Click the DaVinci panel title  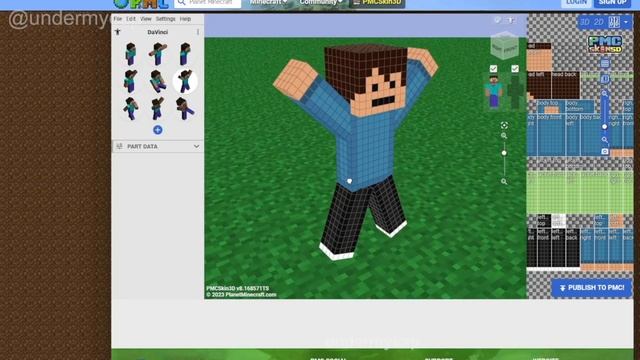click(158, 32)
